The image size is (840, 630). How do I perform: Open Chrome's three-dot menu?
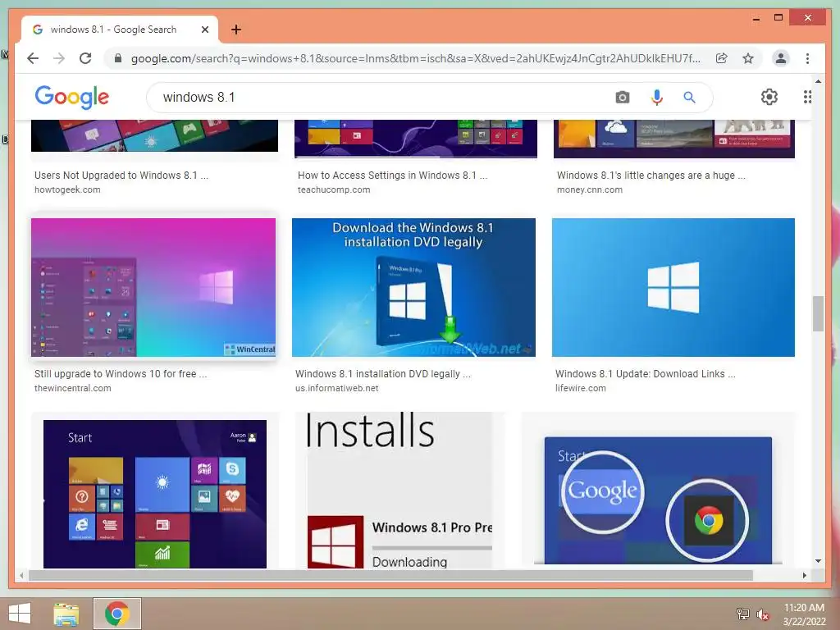[807, 58]
